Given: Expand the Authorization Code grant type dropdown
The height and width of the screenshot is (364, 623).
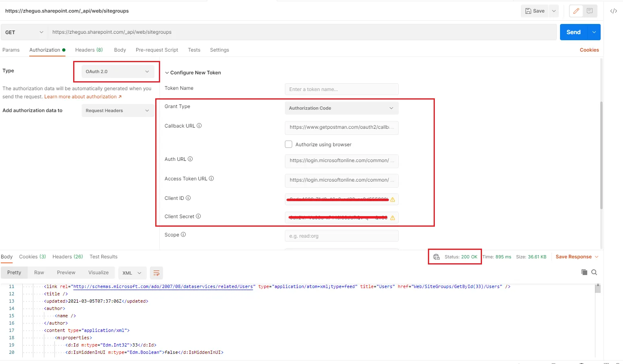Looking at the screenshot, I should click(x=341, y=108).
